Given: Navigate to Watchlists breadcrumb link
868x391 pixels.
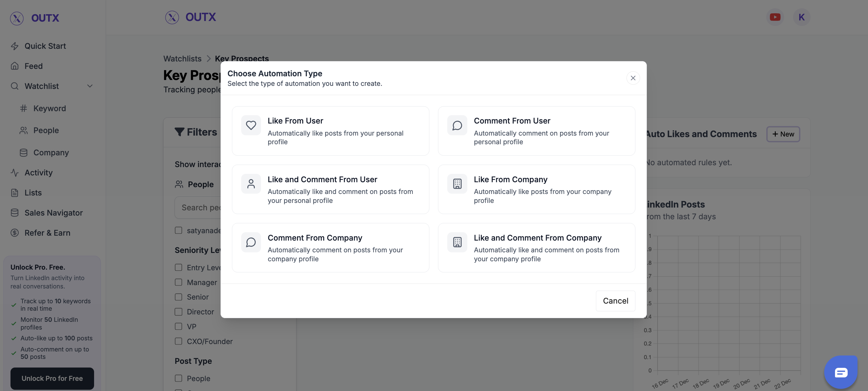Looking at the screenshot, I should point(182,58).
